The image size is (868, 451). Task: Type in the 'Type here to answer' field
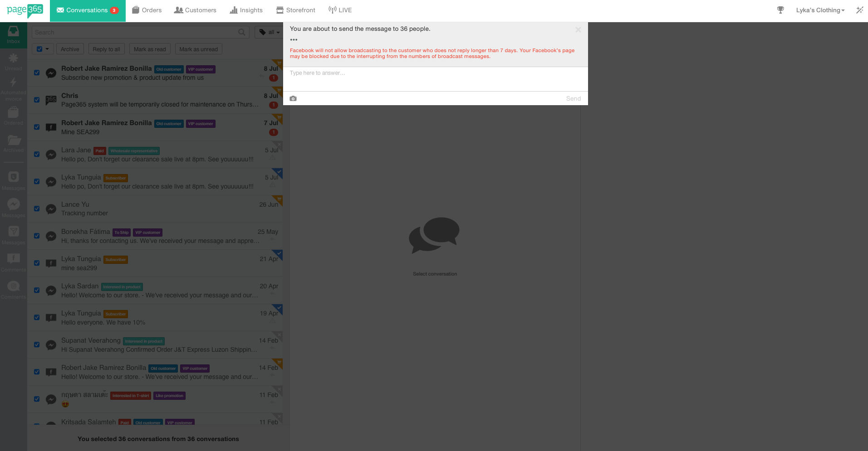pos(435,79)
